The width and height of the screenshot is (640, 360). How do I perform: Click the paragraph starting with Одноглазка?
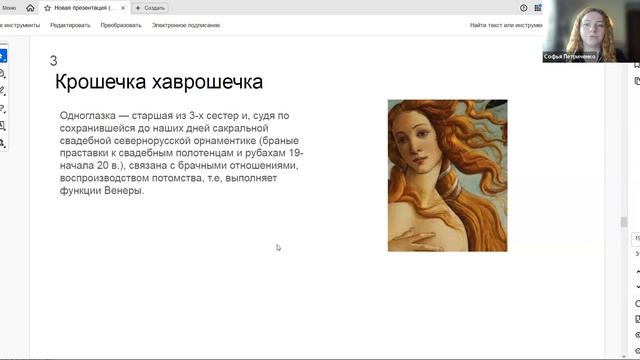[181, 153]
